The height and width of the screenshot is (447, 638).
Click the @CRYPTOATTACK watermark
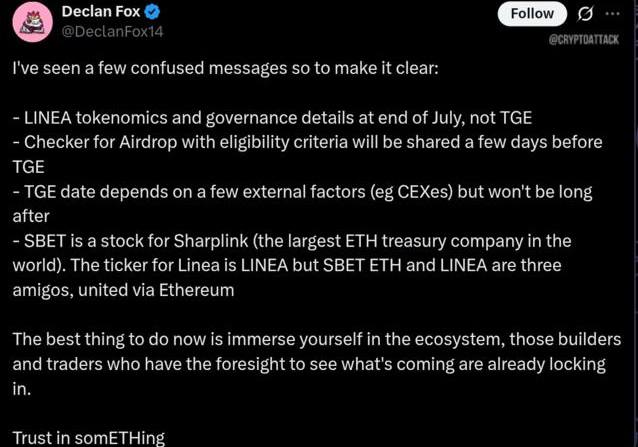click(583, 39)
